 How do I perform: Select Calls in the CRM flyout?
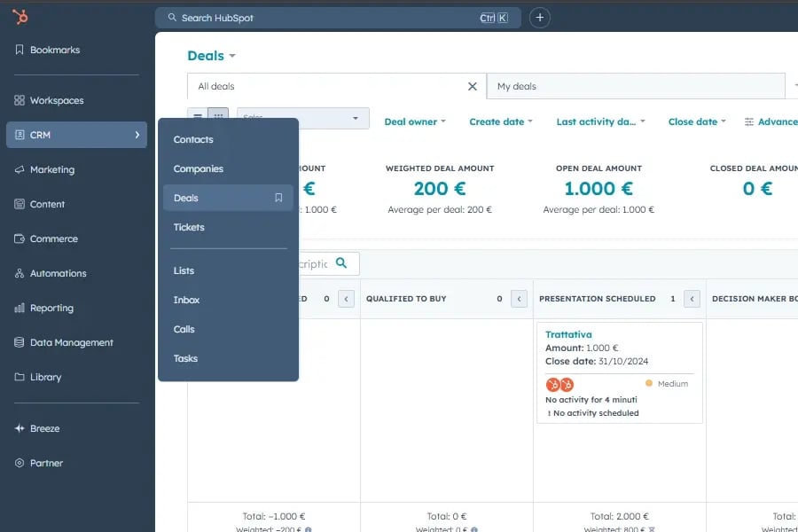(228, 329)
